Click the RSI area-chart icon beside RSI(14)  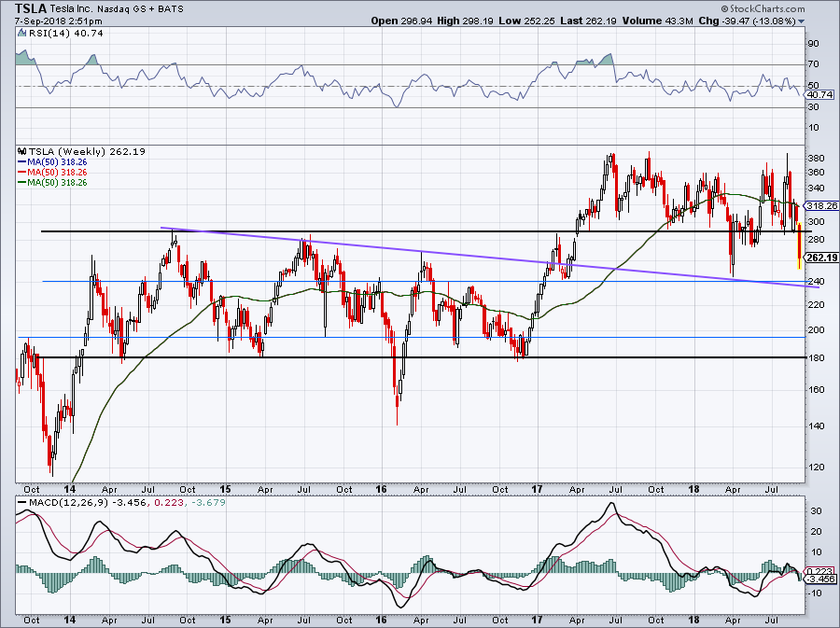[21, 34]
